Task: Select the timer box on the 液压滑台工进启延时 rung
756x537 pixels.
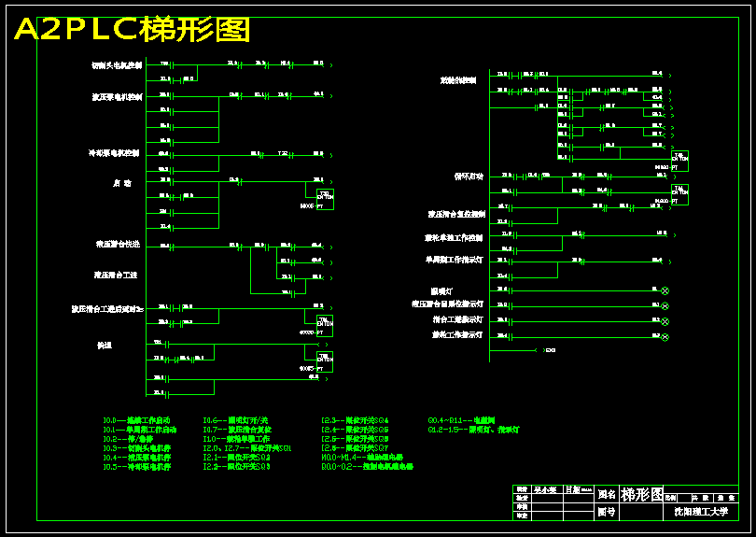Action: 325,326
